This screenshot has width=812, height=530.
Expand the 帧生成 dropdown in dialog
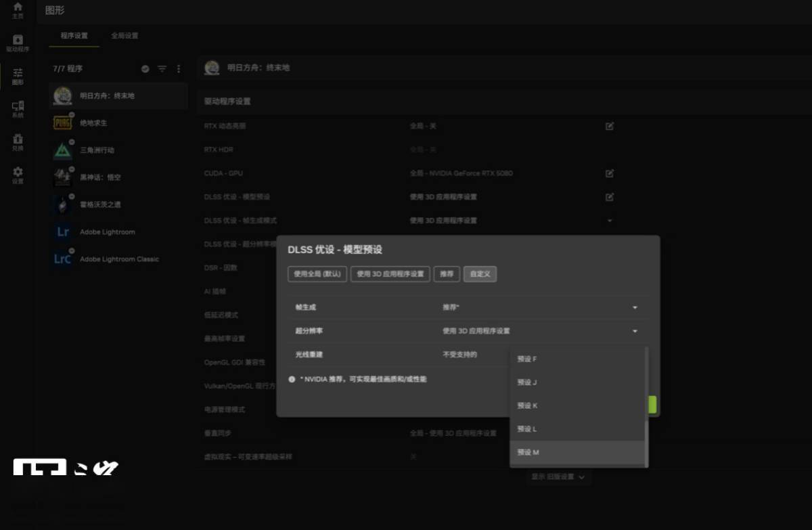point(635,308)
